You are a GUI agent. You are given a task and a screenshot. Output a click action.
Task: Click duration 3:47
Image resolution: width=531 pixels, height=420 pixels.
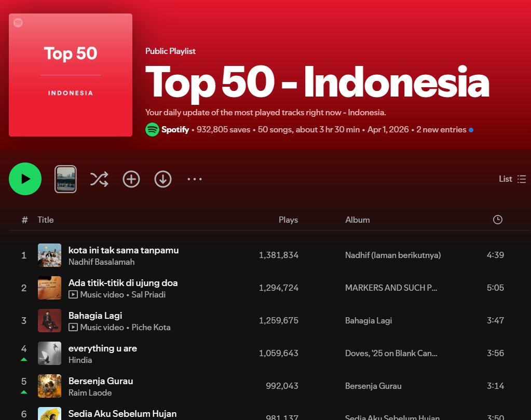point(495,320)
